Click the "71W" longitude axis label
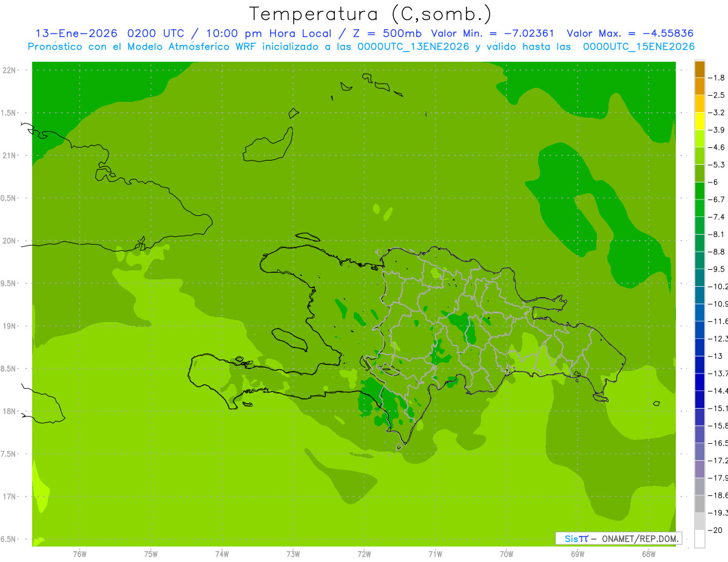Screen dimensions: 728x562 [x=435, y=554]
